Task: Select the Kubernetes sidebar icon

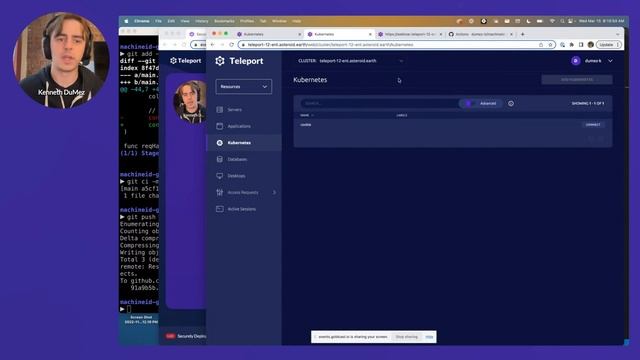Action: click(x=220, y=143)
